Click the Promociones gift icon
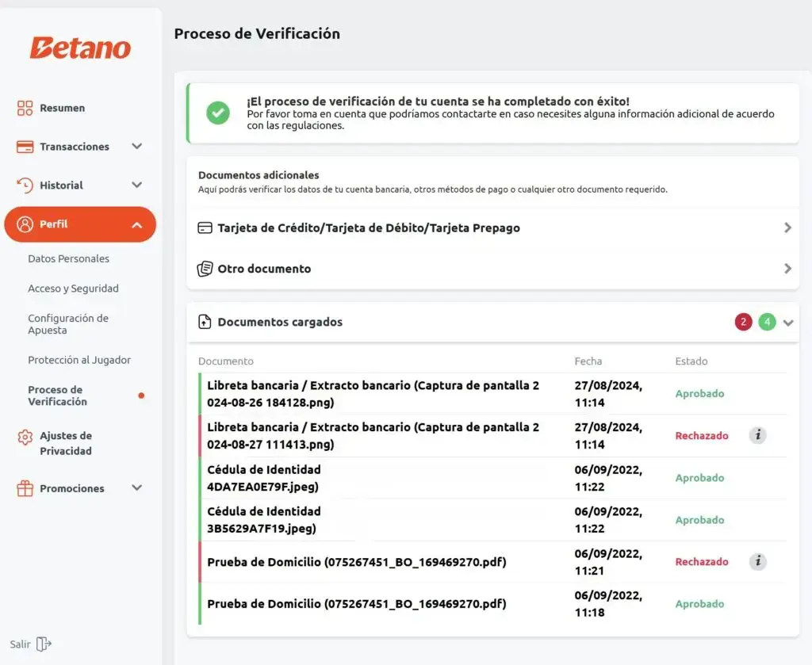This screenshot has width=812, height=665. (x=25, y=488)
